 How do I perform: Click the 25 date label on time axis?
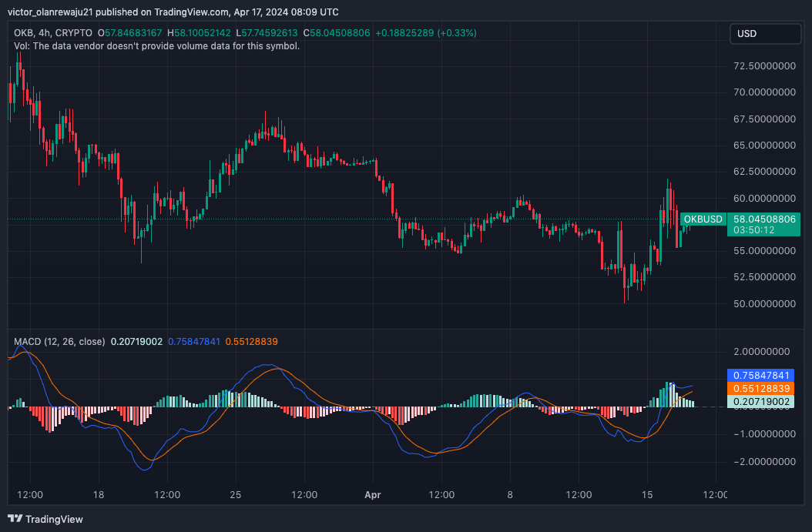tap(236, 495)
